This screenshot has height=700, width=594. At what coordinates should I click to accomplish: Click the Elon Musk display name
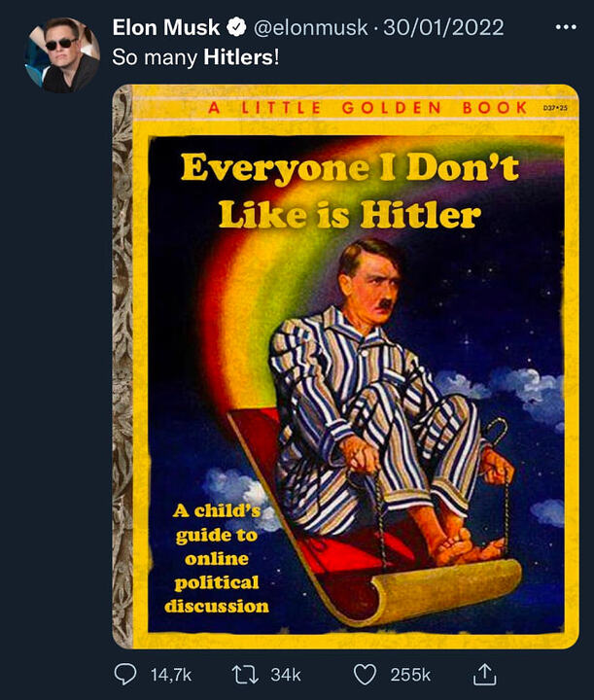point(166,27)
